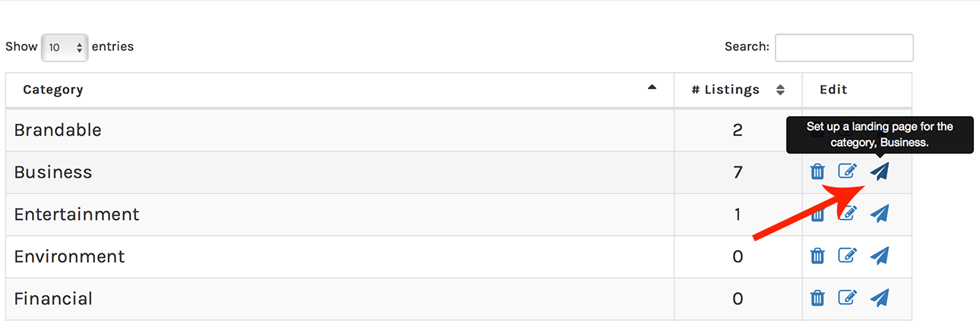The height and width of the screenshot is (321, 980).
Task: Click the Environment category name
Action: click(69, 256)
